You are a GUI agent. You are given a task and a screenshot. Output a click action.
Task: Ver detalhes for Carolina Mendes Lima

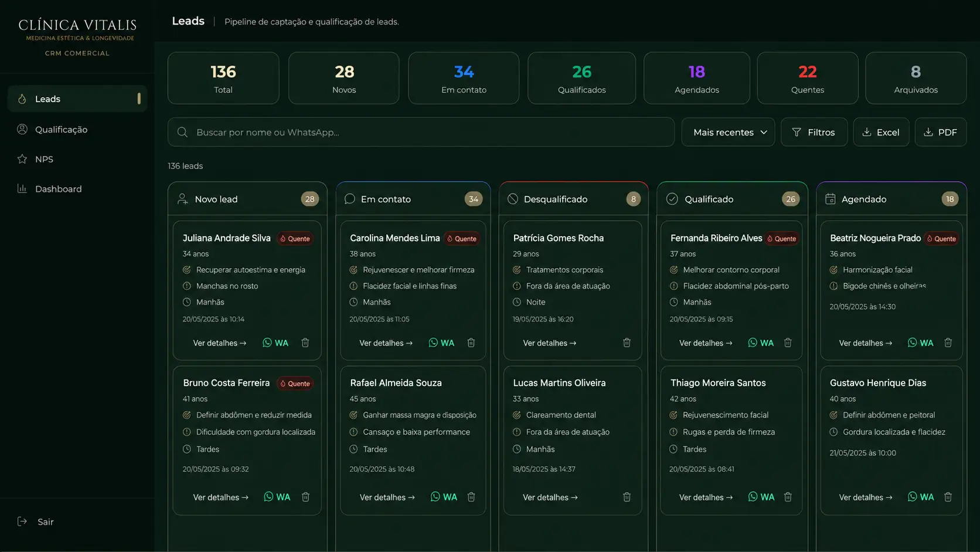coord(386,343)
